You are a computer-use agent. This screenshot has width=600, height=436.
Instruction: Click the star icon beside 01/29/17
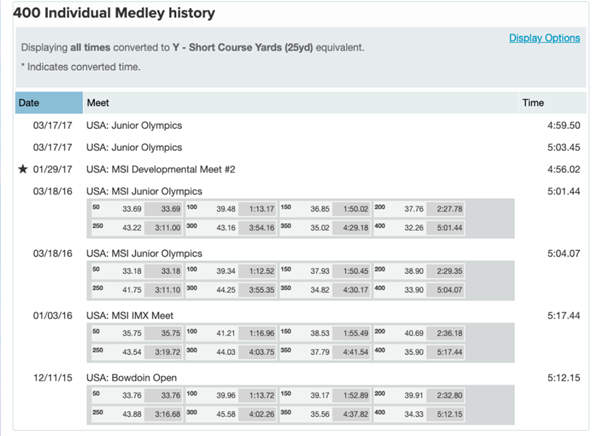[23, 169]
